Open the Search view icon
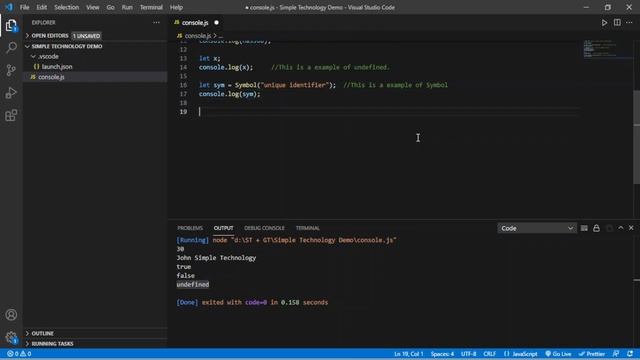 11,47
